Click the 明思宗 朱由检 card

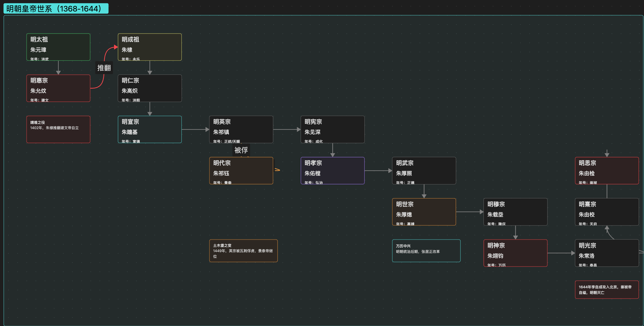coord(607,171)
